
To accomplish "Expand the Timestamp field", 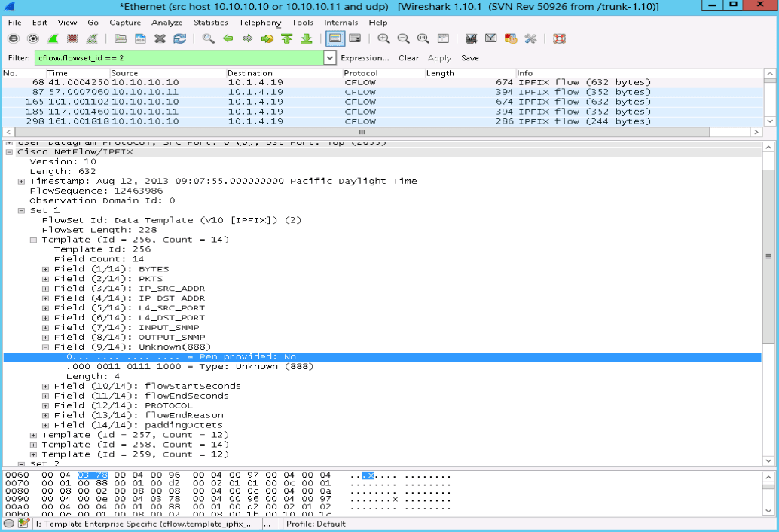I will pyautogui.click(x=21, y=182).
